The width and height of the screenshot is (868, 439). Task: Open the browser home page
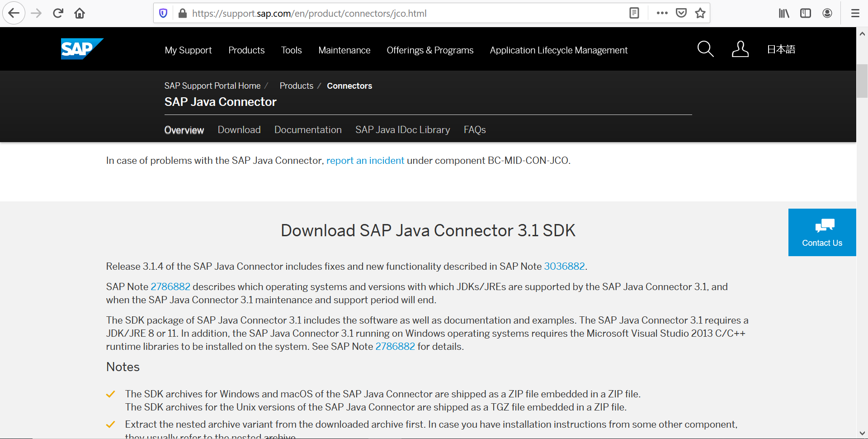coord(80,13)
